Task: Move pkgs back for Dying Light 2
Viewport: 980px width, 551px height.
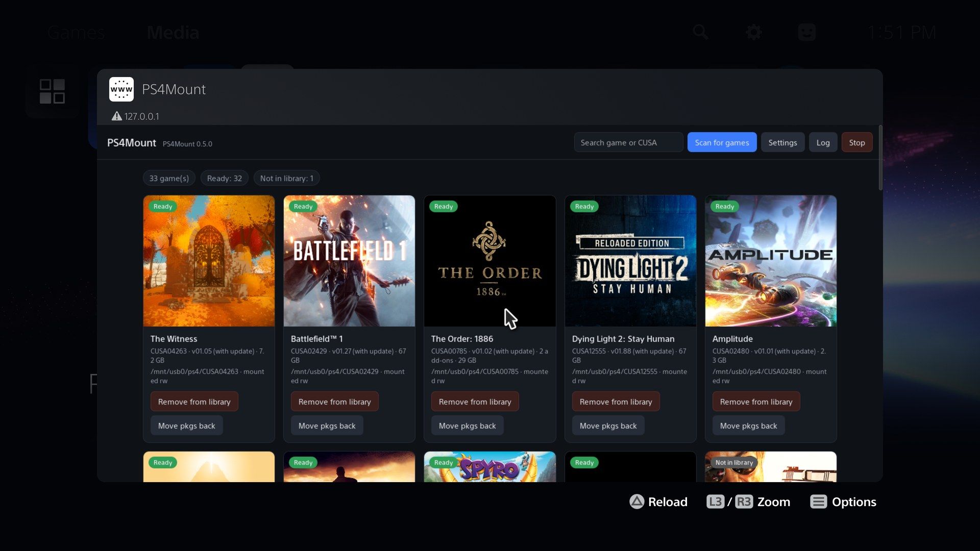Action: click(608, 425)
